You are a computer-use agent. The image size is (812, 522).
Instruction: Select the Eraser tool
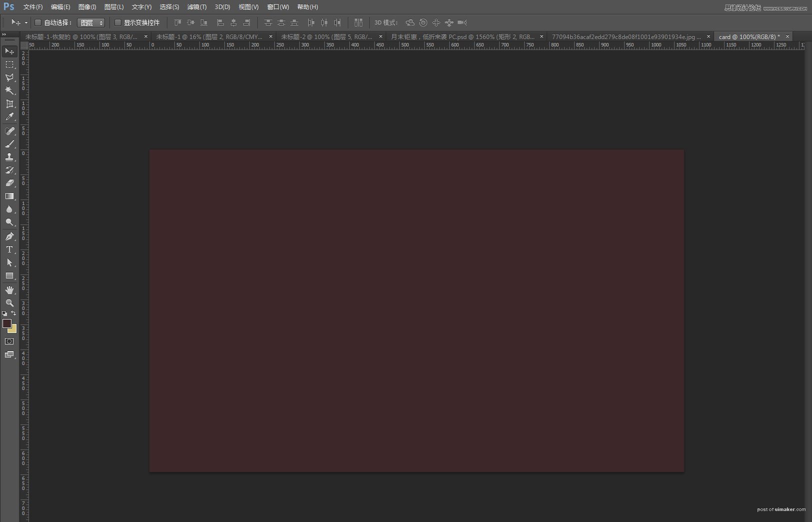pos(9,183)
